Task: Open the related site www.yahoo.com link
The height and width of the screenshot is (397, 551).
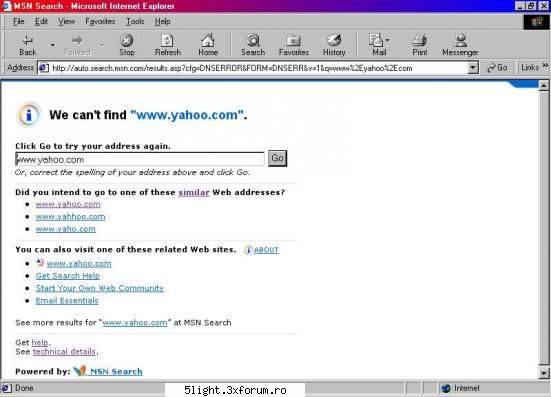Action: click(x=79, y=263)
